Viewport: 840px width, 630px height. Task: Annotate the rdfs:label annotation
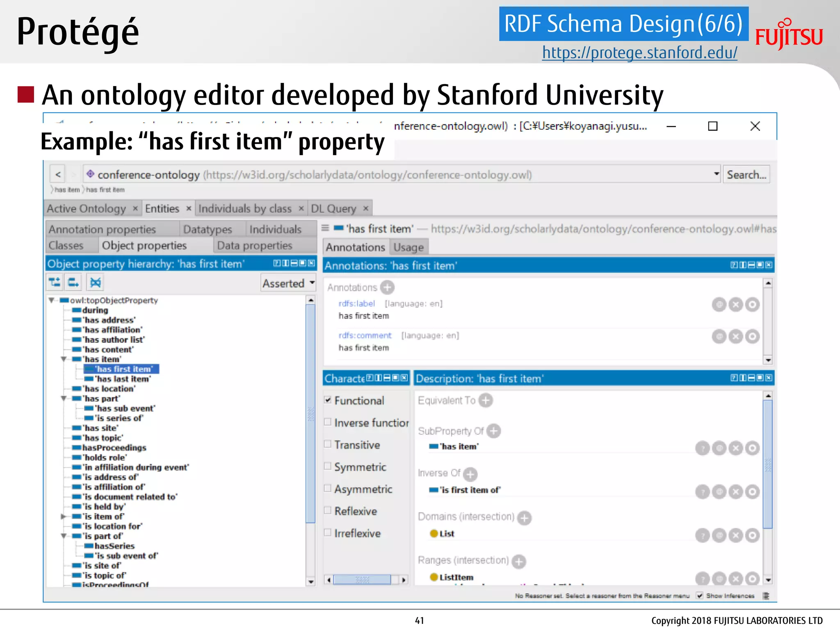(x=719, y=304)
